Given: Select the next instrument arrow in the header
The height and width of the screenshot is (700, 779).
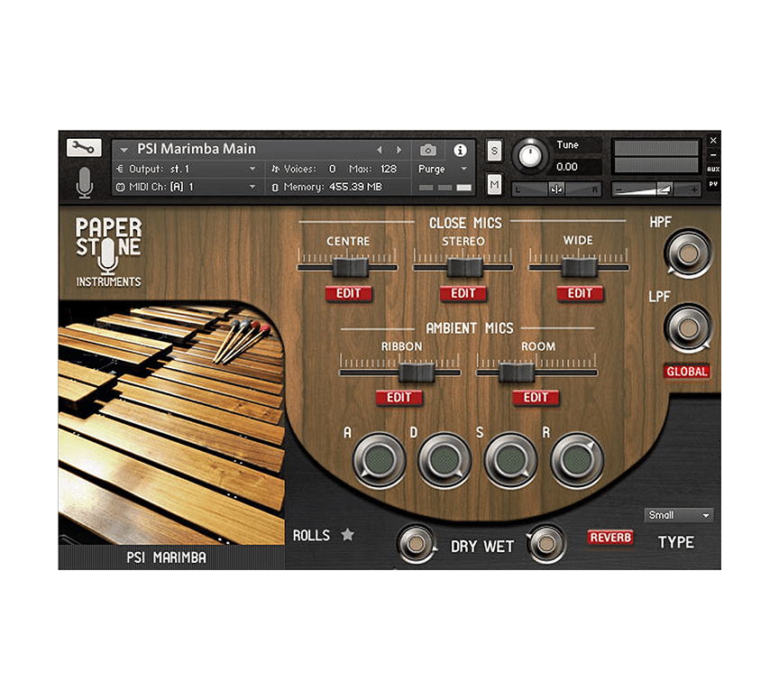Looking at the screenshot, I should pyautogui.click(x=399, y=149).
